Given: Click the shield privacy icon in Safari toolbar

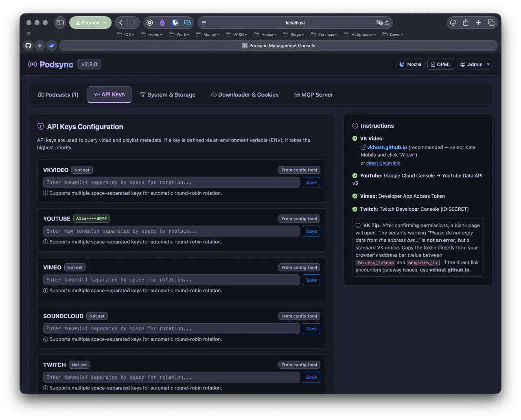Looking at the screenshot, I should point(175,23).
